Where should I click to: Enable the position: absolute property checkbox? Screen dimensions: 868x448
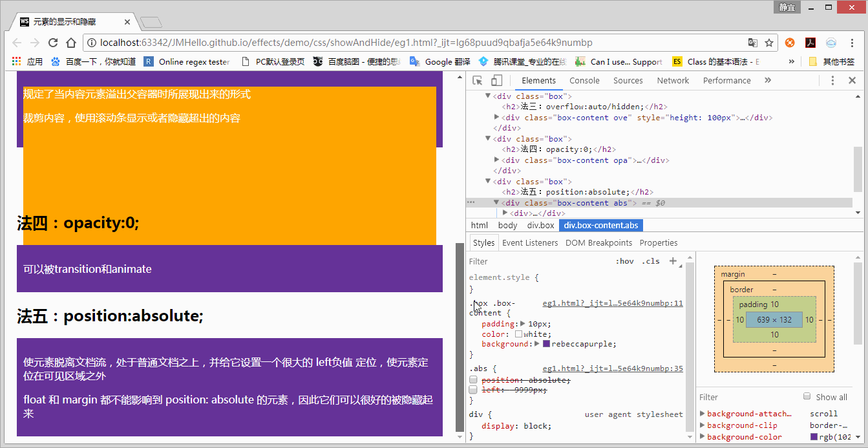474,380
